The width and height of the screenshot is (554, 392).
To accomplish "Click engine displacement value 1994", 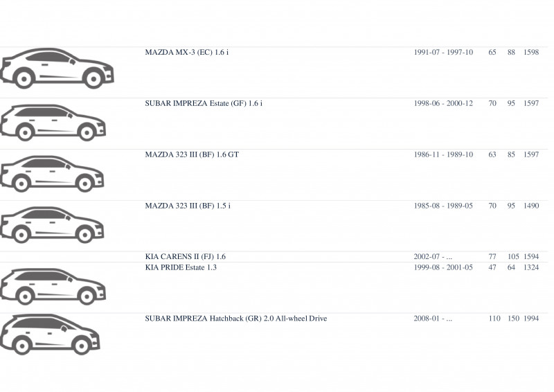I will click(531, 319).
